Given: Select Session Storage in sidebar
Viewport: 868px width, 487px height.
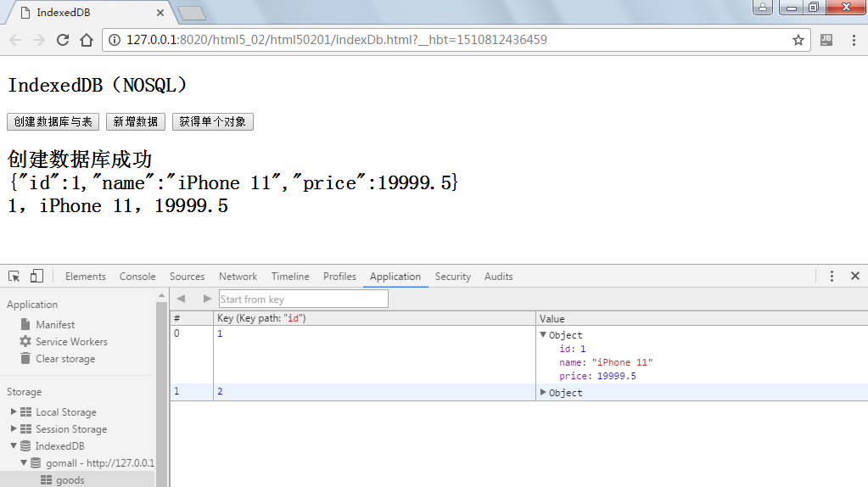Looking at the screenshot, I should point(71,429).
